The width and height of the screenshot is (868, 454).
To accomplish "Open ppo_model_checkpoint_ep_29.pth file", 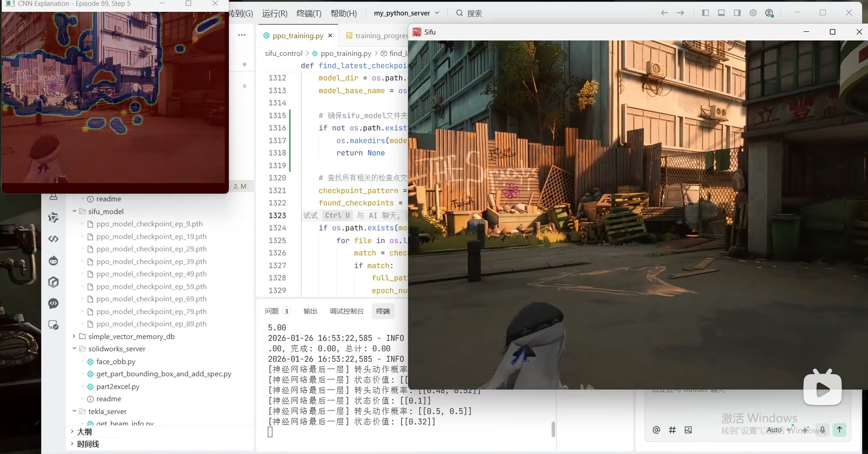I will 151,249.
